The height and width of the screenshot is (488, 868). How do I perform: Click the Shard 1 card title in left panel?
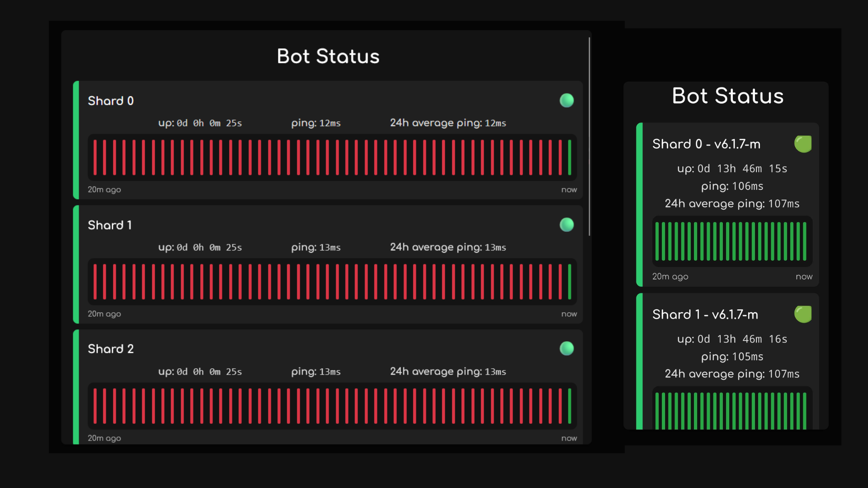pos(110,225)
